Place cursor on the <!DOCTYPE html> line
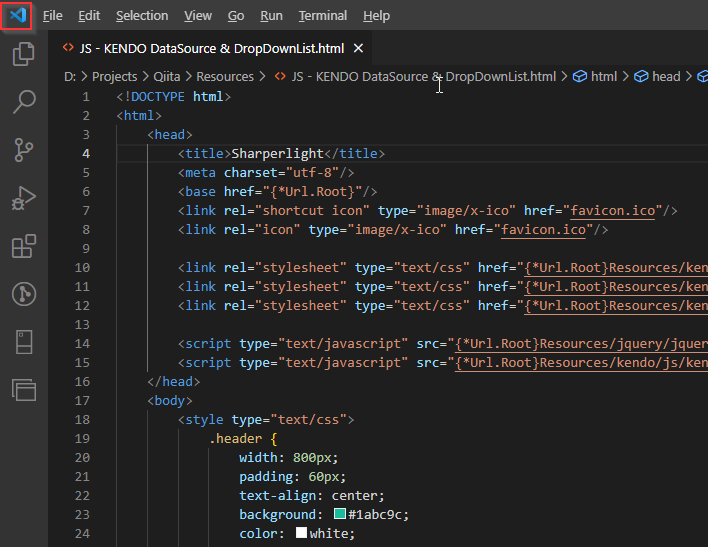Screen dimensions: 708x547 (174, 97)
